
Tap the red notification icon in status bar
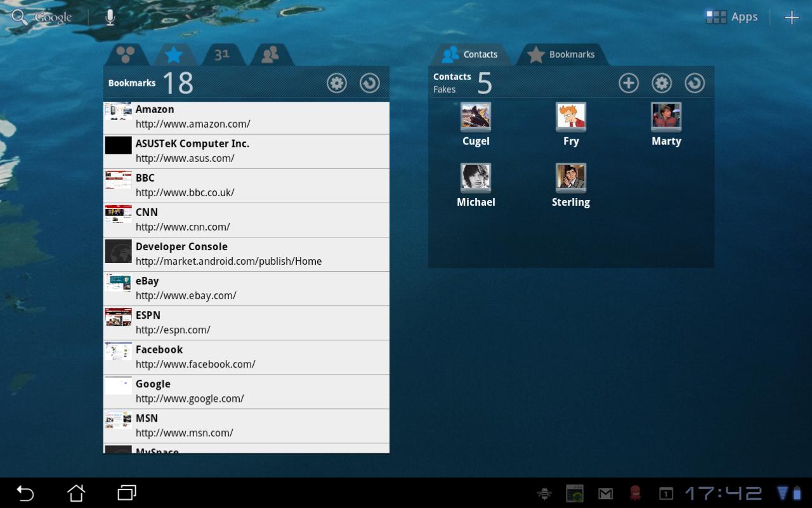point(635,493)
